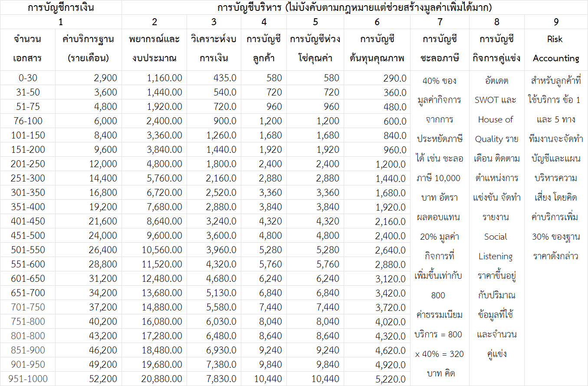Click the financial analysis cell showing 435.0
588x386 pixels.
tap(224, 78)
